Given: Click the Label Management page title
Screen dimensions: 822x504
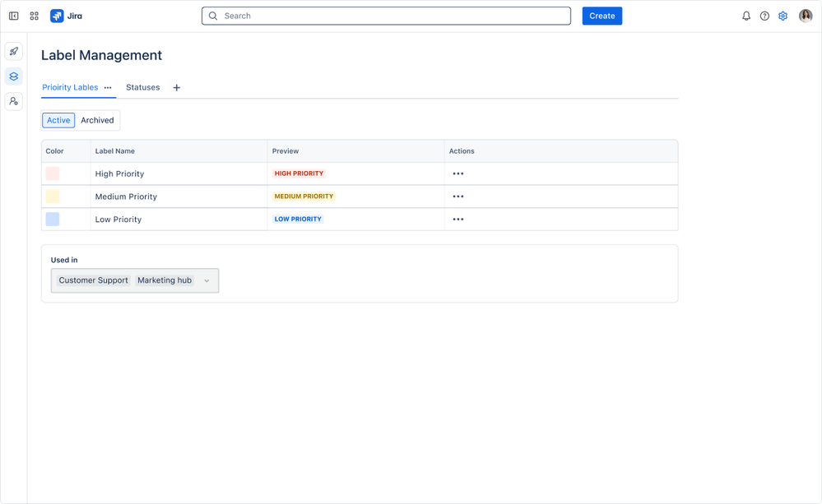Looking at the screenshot, I should (x=102, y=55).
